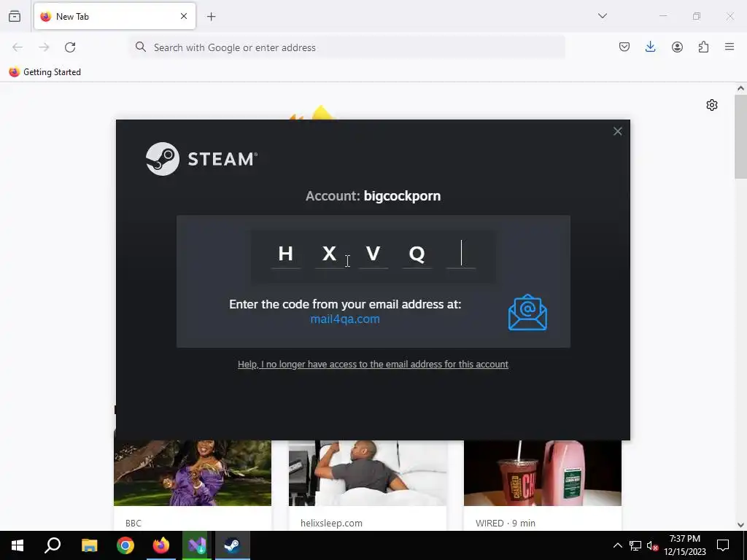Viewport: 747px width, 560px height.
Task: Open Getting Started bookmark
Action: [45, 72]
